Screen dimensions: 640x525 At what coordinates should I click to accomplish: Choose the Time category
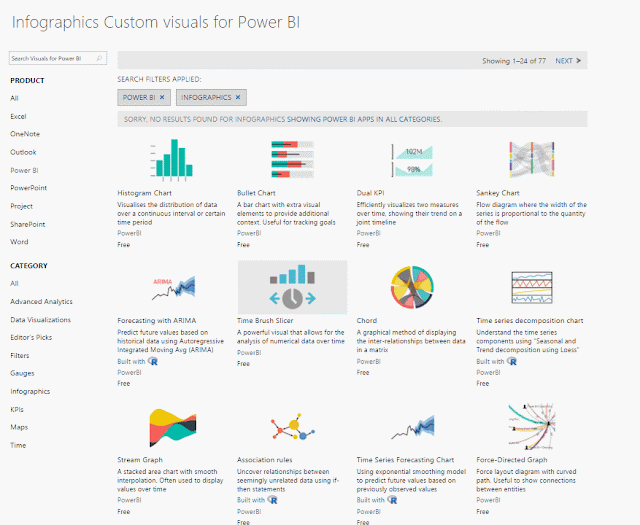coord(18,445)
